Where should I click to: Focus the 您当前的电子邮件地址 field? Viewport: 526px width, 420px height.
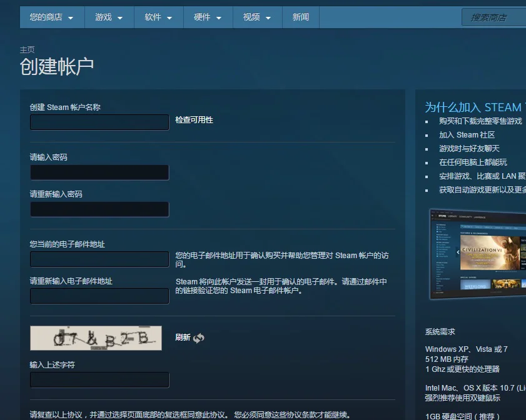[99, 259]
